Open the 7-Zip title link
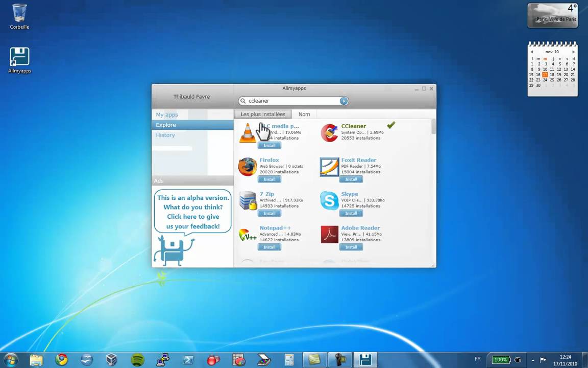 [x=266, y=194]
